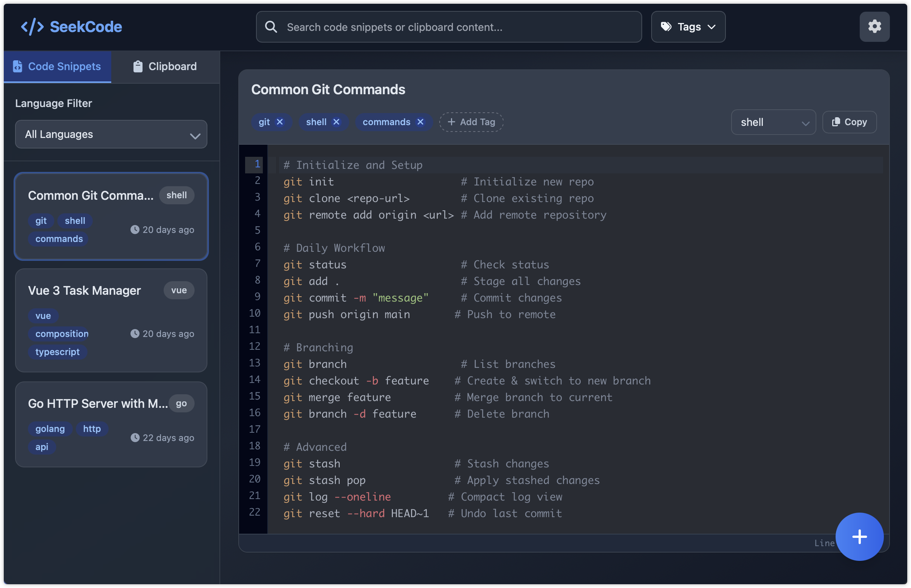Image resolution: width=911 pixels, height=588 pixels.
Task: Expand the All Languages filter dropdown
Action: tap(111, 135)
